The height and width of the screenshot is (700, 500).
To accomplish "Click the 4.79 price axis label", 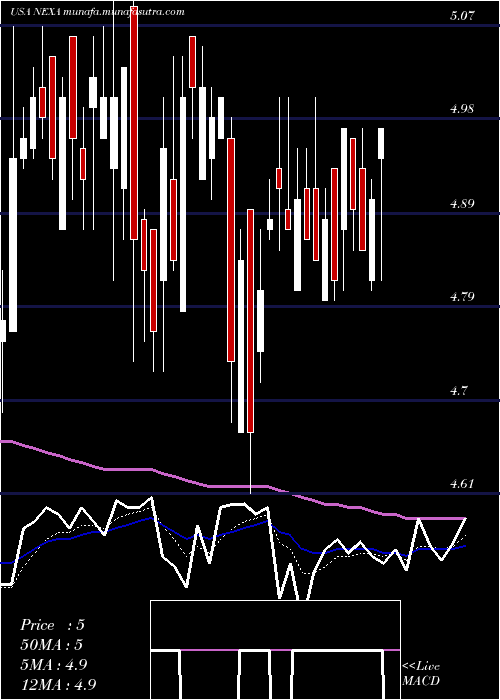I will coord(462,296).
